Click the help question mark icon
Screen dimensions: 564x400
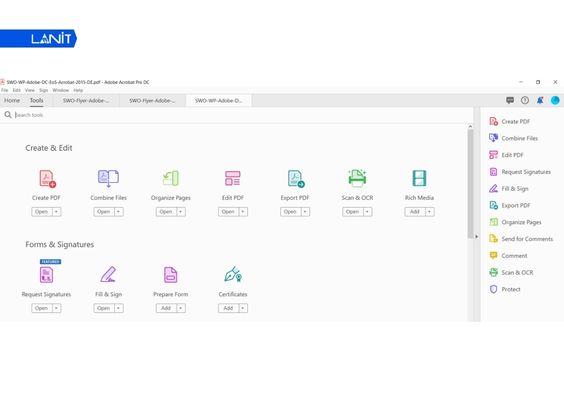pos(525,100)
